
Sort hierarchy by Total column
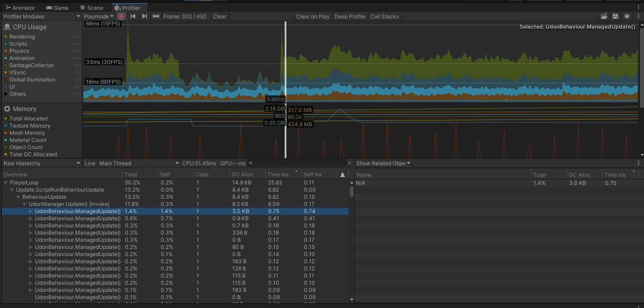click(x=140, y=175)
